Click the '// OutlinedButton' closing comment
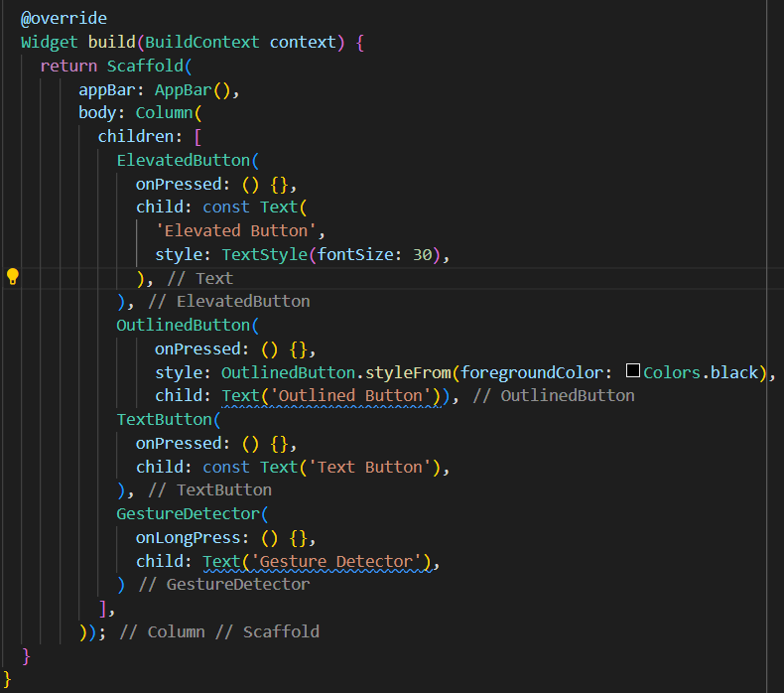The height and width of the screenshot is (693, 784). click(x=554, y=396)
